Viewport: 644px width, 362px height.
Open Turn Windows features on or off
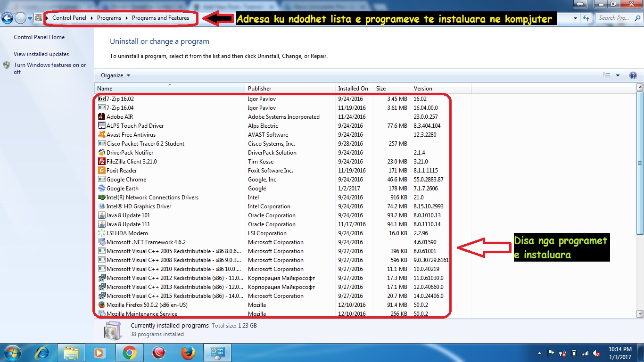click(x=50, y=68)
